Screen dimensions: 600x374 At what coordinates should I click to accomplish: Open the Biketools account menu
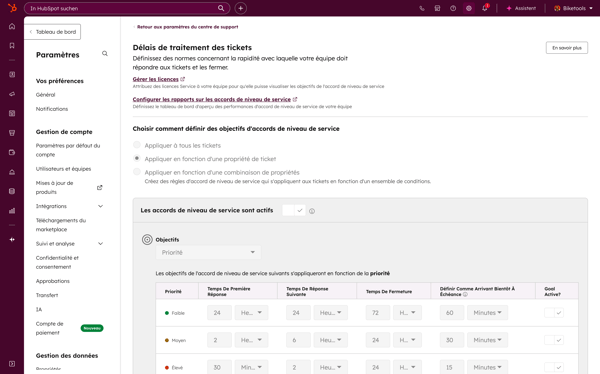(573, 8)
